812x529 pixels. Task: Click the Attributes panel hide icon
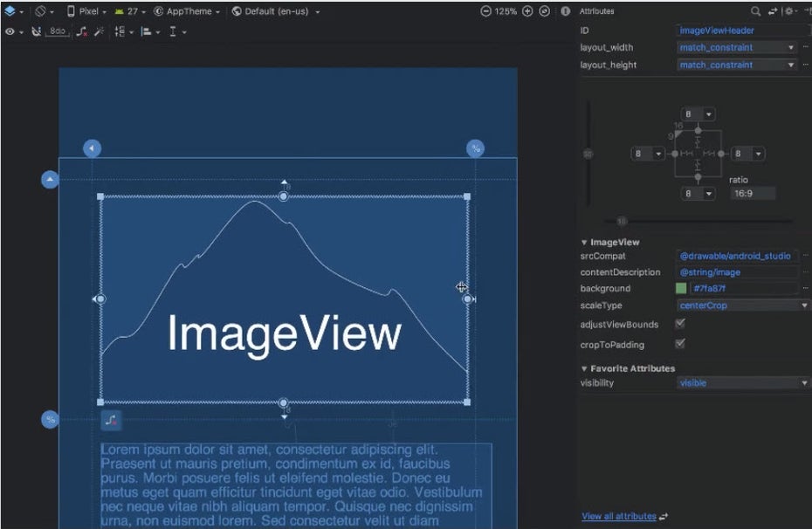point(806,10)
